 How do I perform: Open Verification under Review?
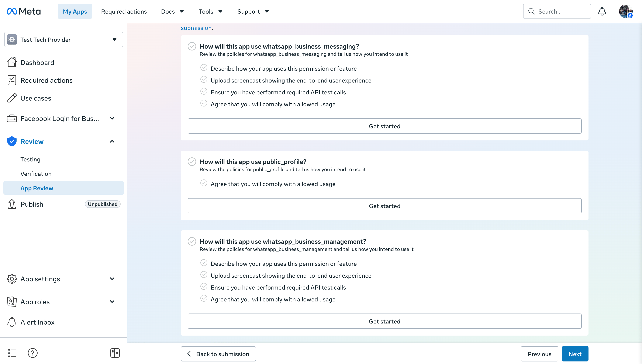coord(36,174)
